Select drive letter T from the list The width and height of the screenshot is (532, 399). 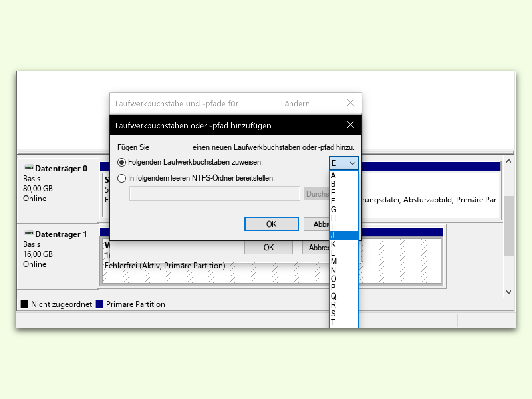pos(344,322)
